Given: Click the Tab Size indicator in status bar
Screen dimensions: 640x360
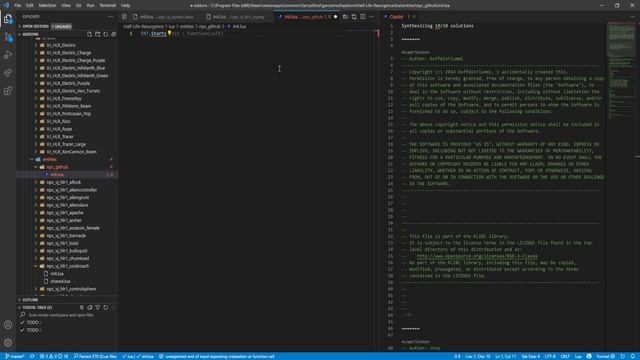Looking at the screenshot, I should [530, 356].
